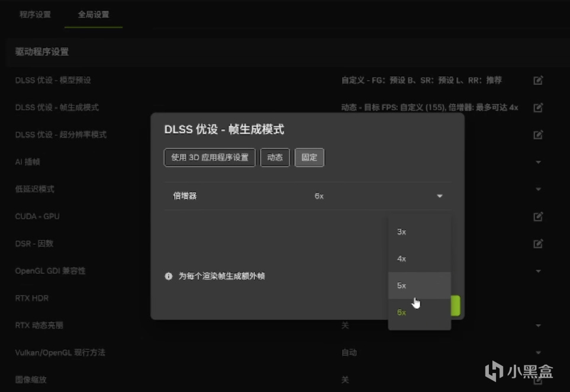
Task: Click the 驱动程序设置 section header
Action: pyautogui.click(x=42, y=51)
